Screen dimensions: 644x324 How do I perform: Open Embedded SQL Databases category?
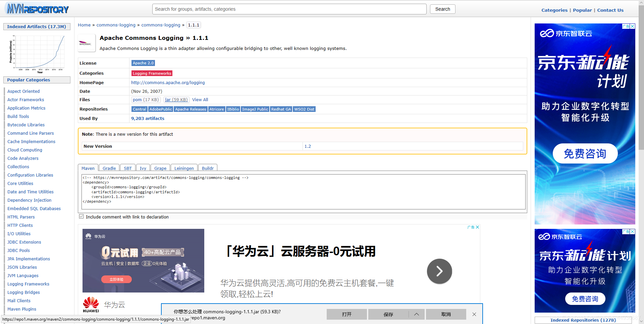[x=34, y=208]
